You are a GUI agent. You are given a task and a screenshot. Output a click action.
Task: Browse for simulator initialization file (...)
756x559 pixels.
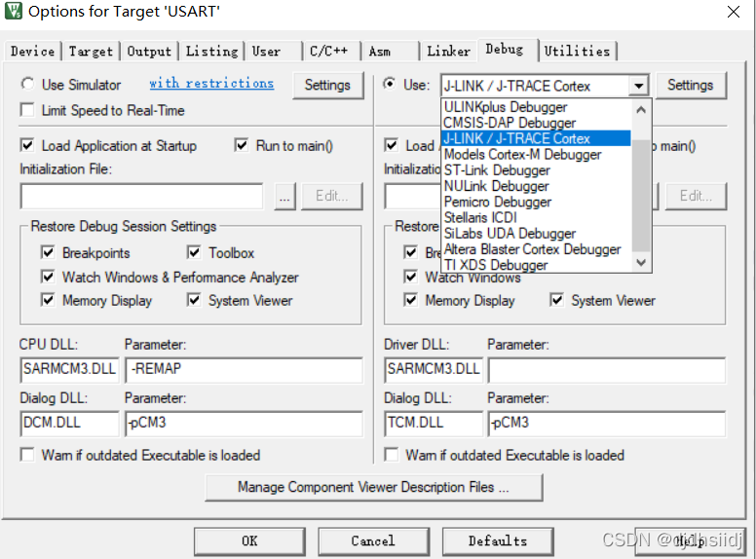tap(284, 197)
